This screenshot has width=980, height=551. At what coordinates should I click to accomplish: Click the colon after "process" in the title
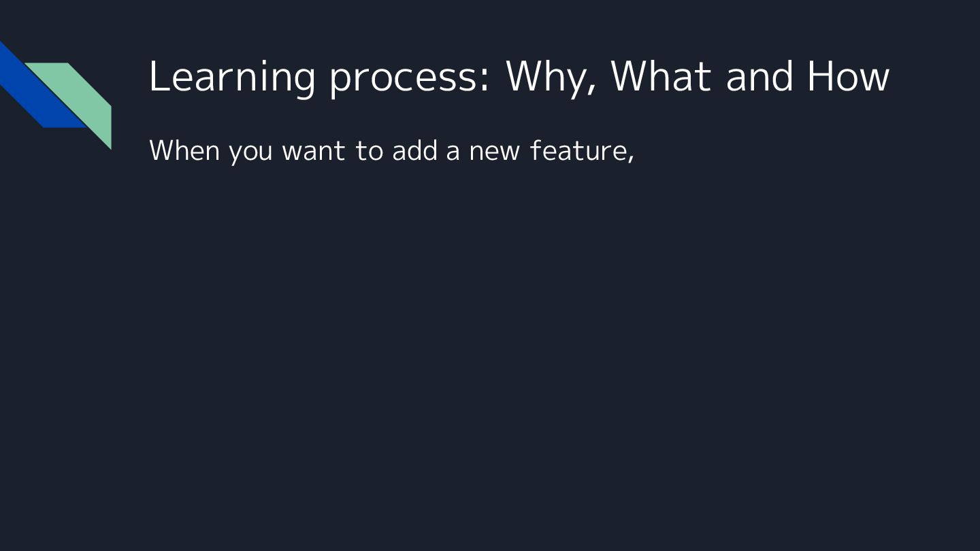click(485, 80)
